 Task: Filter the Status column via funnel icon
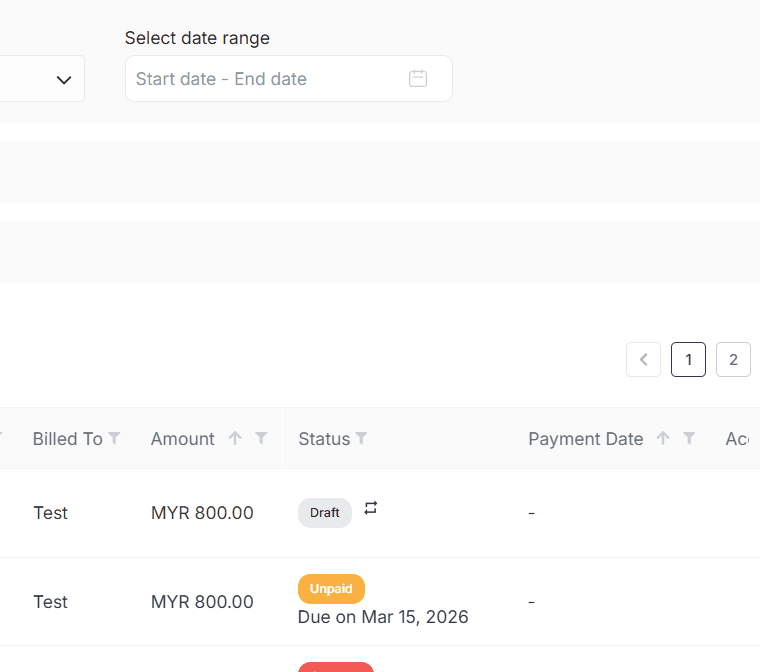click(x=361, y=438)
